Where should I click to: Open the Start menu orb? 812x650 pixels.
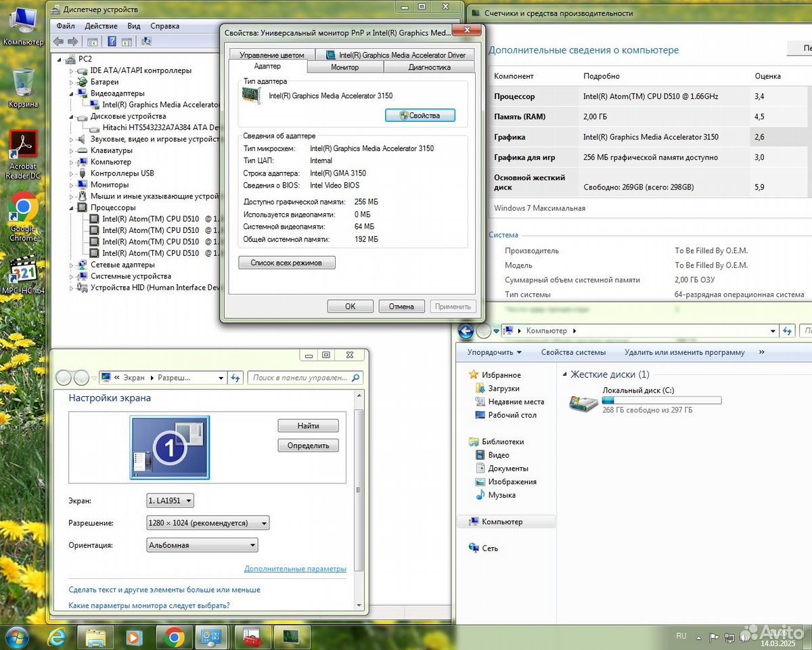16,637
